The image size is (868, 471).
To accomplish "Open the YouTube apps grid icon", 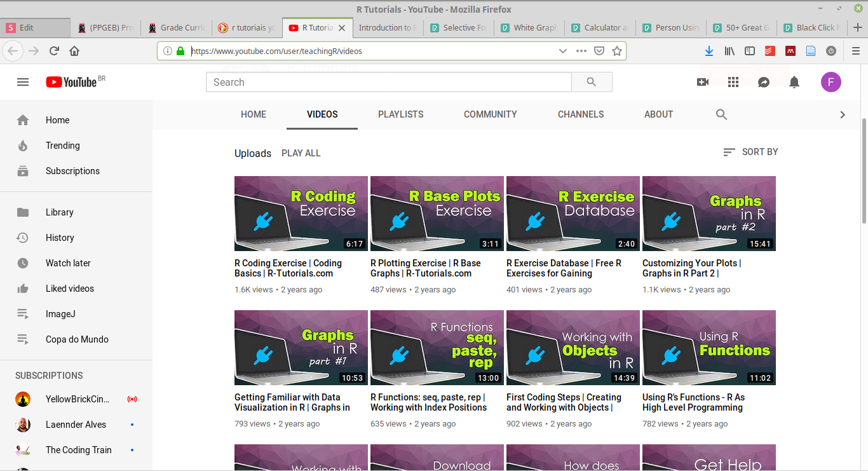I will pyautogui.click(x=733, y=82).
